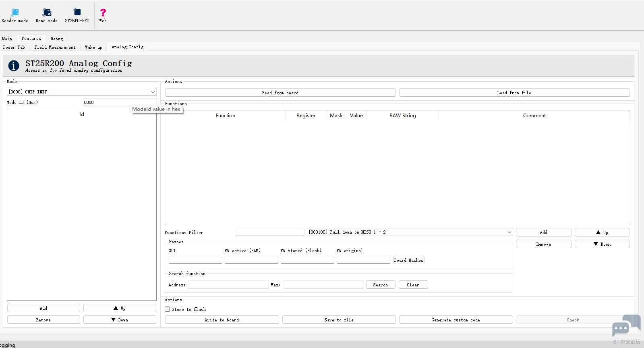Click the RAW String column header
The image size is (644, 348).
pos(403,116)
